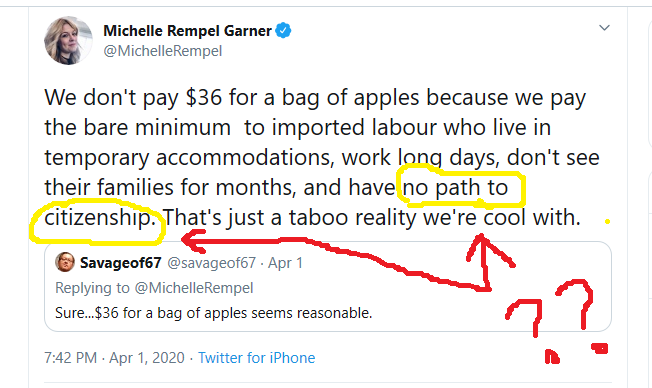The height and width of the screenshot is (388, 652).
Task: Visit the @MichelleRempel handle below the name
Action: (x=163, y=51)
